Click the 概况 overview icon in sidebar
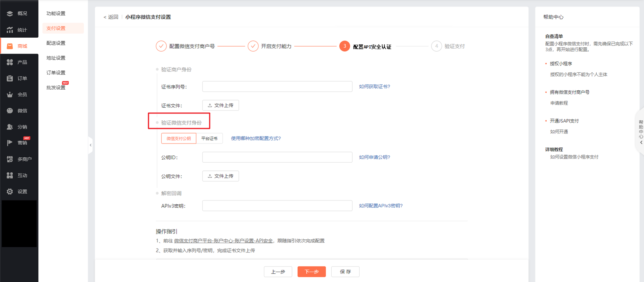This screenshot has width=644, height=282. pos(10,13)
